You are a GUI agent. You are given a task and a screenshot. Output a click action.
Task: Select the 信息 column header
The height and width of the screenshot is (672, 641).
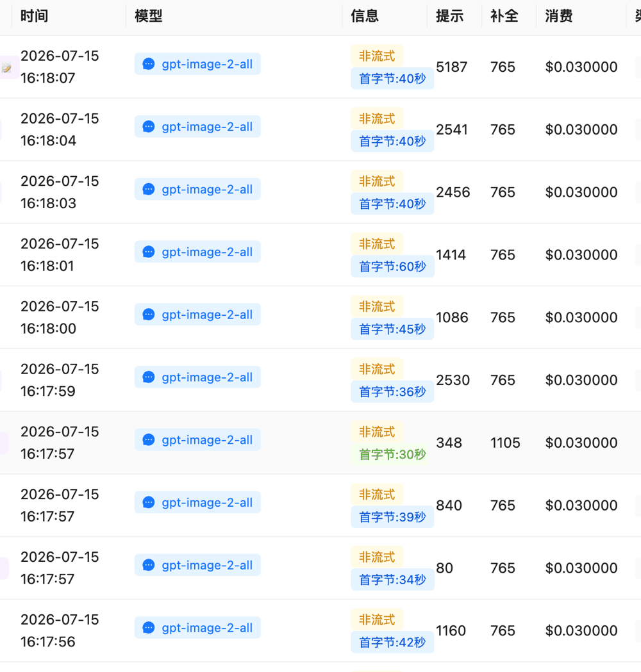pos(365,16)
